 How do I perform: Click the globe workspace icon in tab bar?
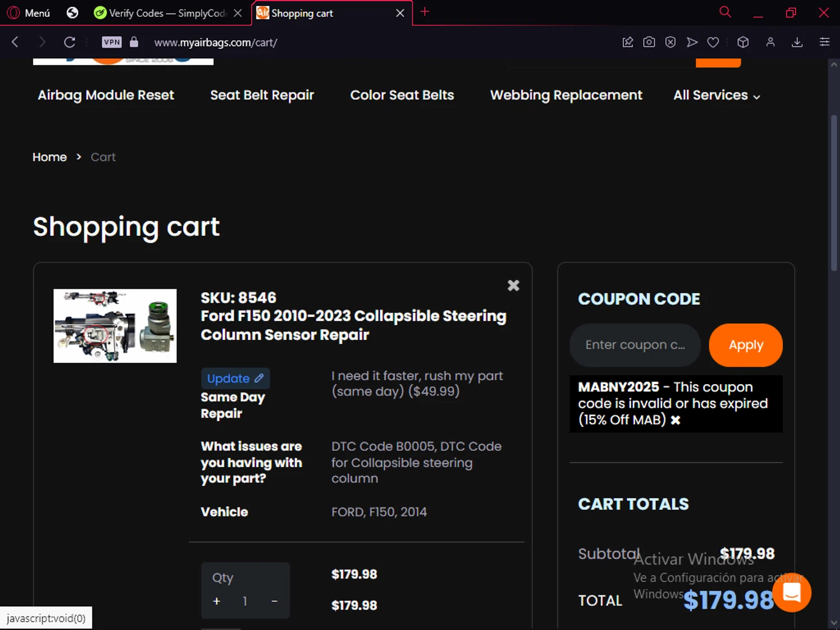click(x=72, y=13)
